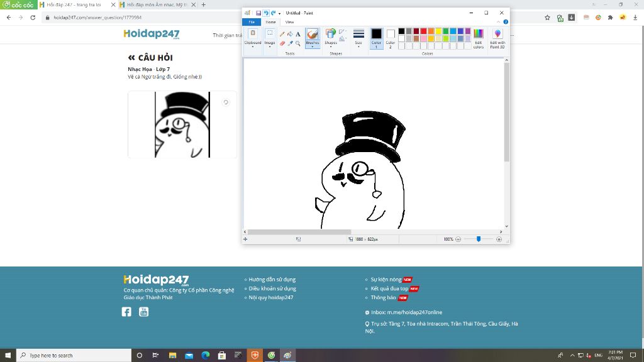Open the Shape fill dropdown
644x362 pixels.
pyautogui.click(x=343, y=39)
